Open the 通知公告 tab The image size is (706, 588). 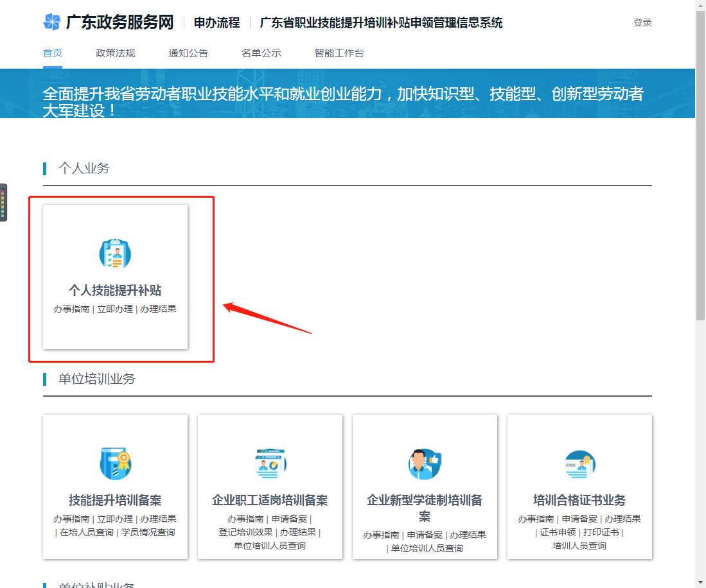tap(188, 53)
